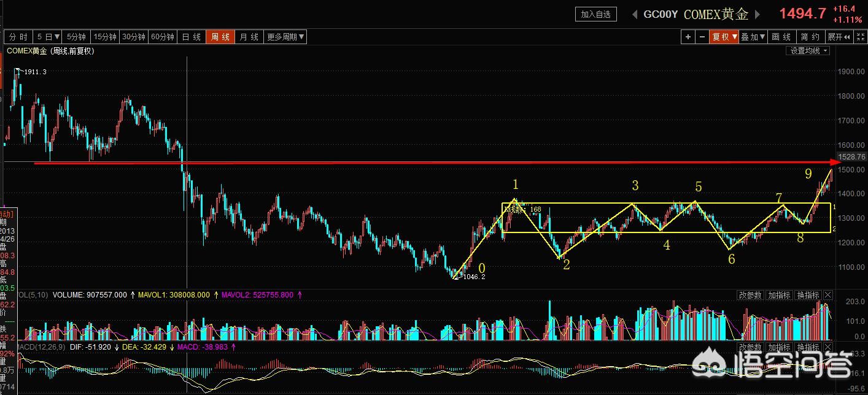The image size is (868, 395).
Task: Click the 1046.2 low price label
Action: tap(473, 277)
